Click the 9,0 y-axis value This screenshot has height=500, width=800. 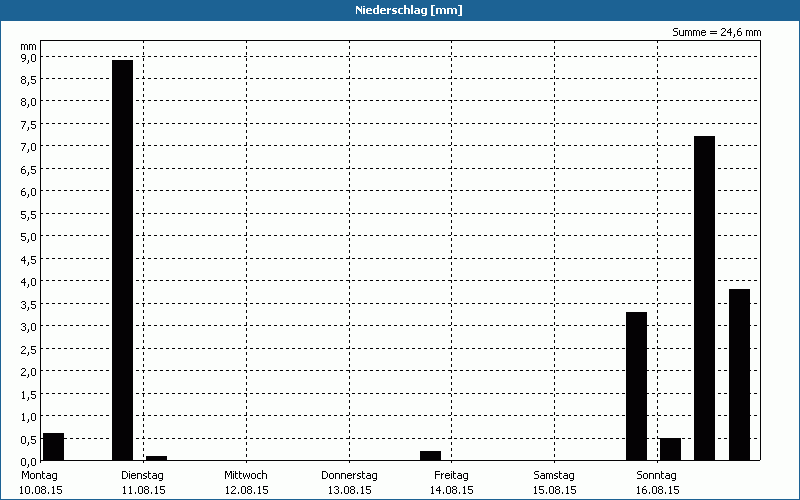point(29,57)
